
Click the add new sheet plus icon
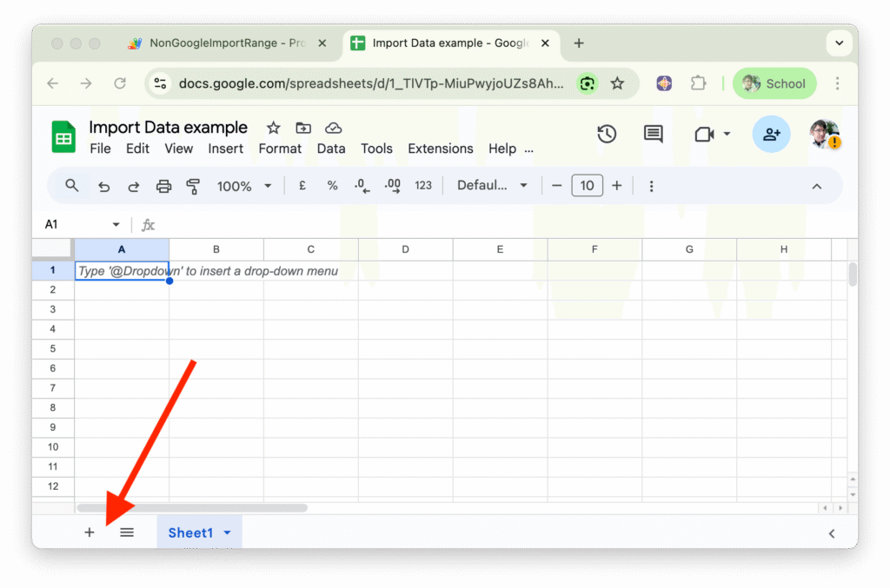tap(89, 532)
